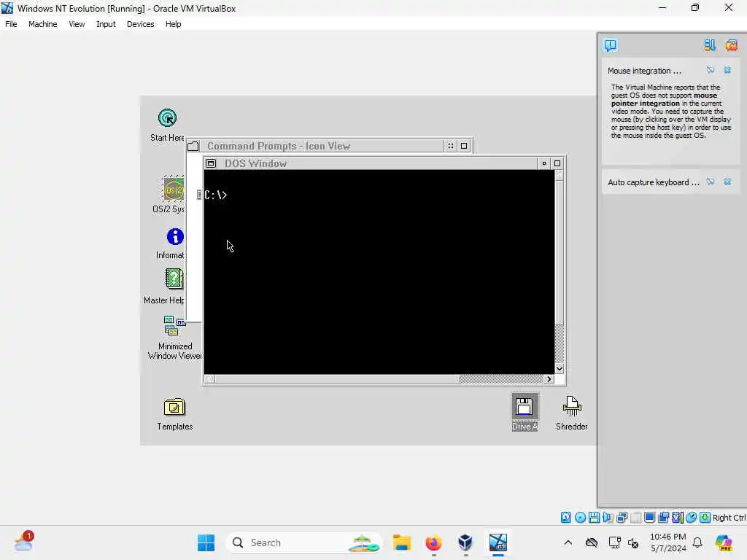Click the floppy disk status bar icon
This screenshot has width=747, height=560.
[x=594, y=518]
